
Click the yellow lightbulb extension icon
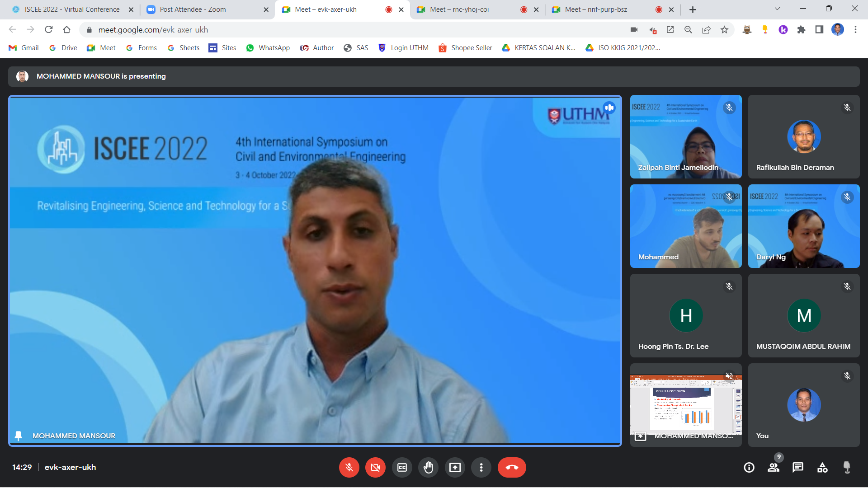tap(765, 29)
